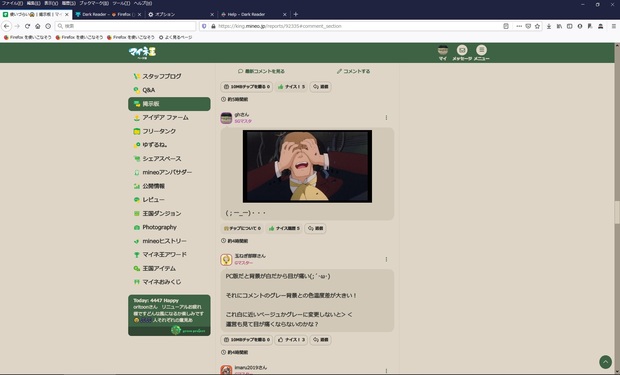Save page to Pocket icon
Screen dimensions: 620x375
click(x=528, y=26)
